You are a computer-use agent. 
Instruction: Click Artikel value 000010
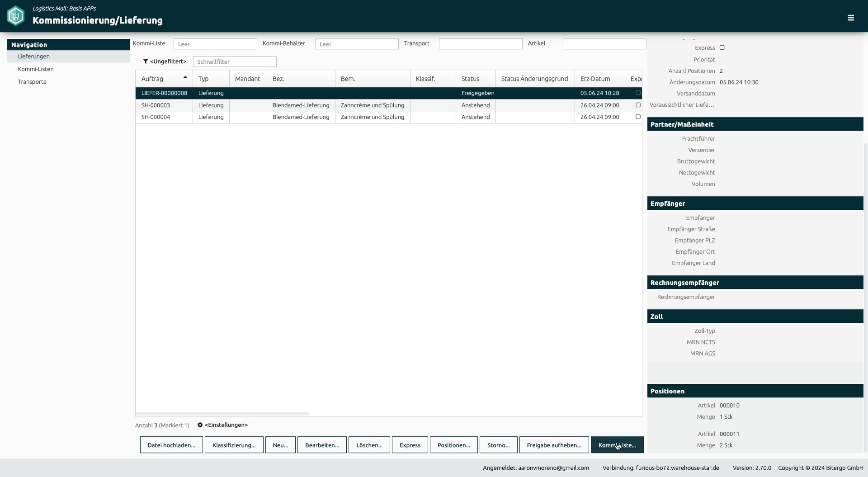pos(730,406)
